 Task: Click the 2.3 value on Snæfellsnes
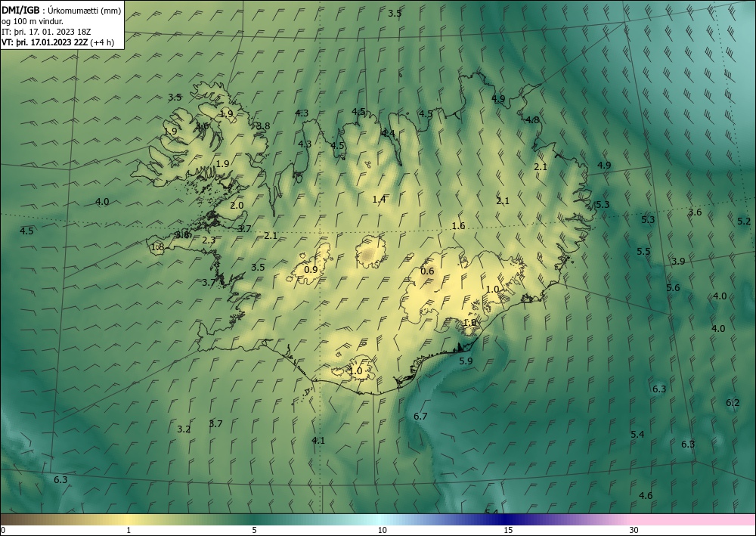tap(209, 240)
